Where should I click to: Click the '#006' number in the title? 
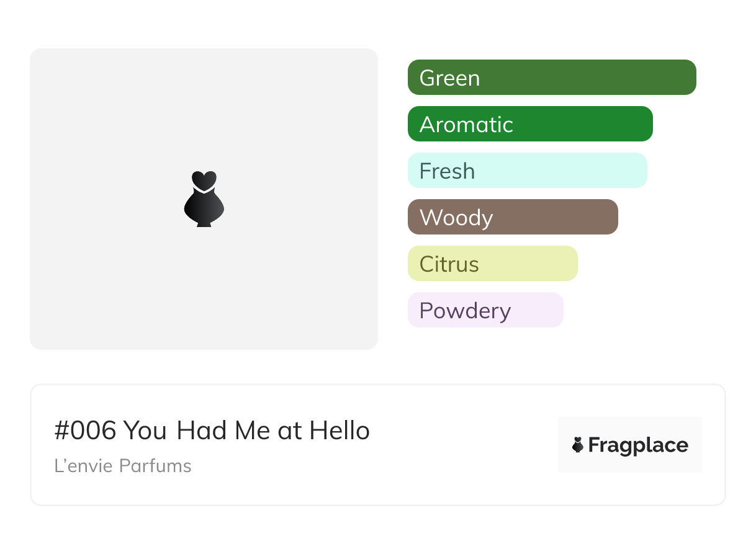[85, 431]
